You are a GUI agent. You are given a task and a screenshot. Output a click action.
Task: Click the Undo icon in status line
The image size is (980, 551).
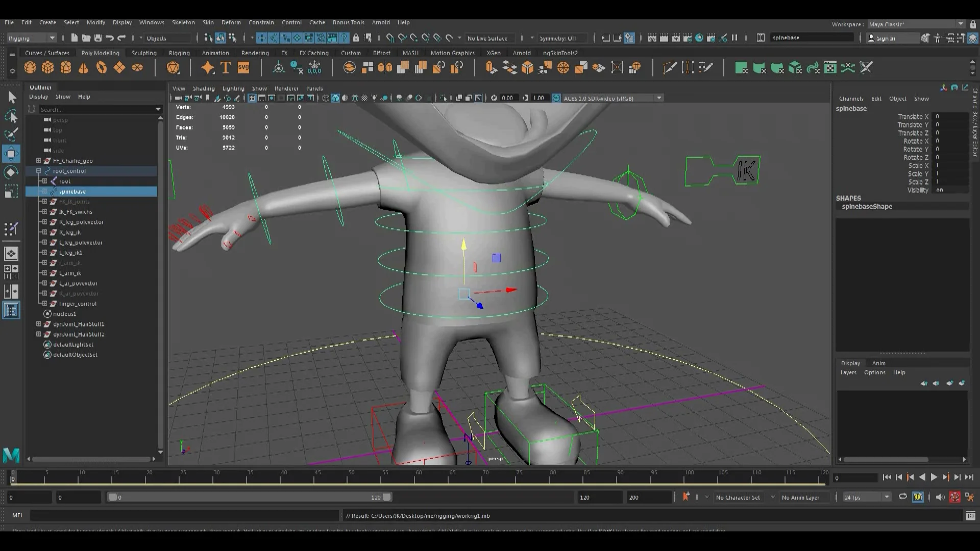[110, 38]
